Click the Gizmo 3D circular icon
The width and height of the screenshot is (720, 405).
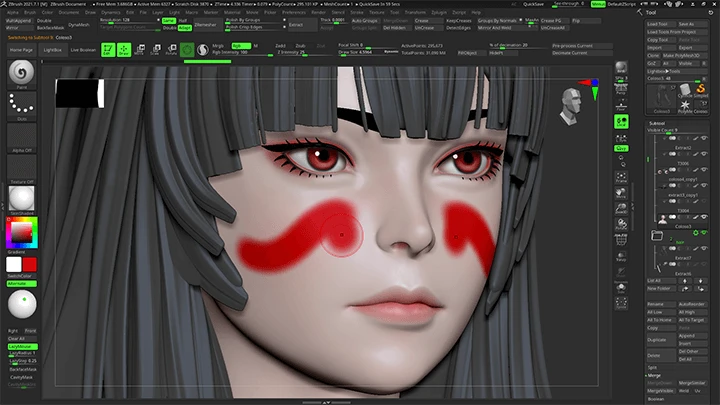click(x=187, y=50)
